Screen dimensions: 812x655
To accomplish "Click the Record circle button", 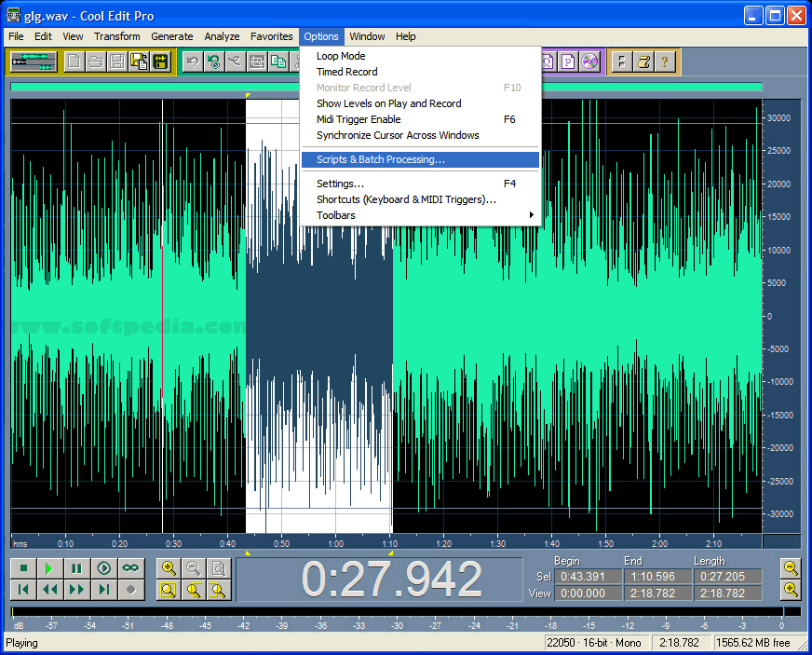I will point(131,590).
